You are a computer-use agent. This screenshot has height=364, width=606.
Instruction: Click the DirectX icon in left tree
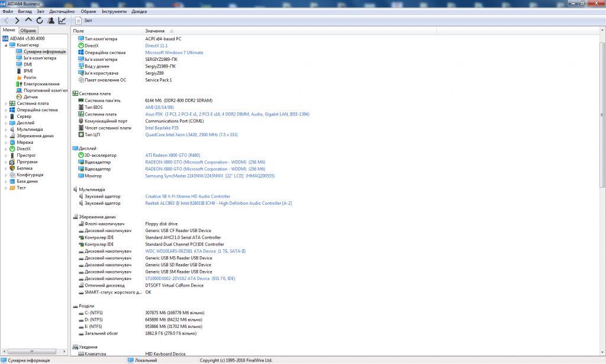(12, 149)
